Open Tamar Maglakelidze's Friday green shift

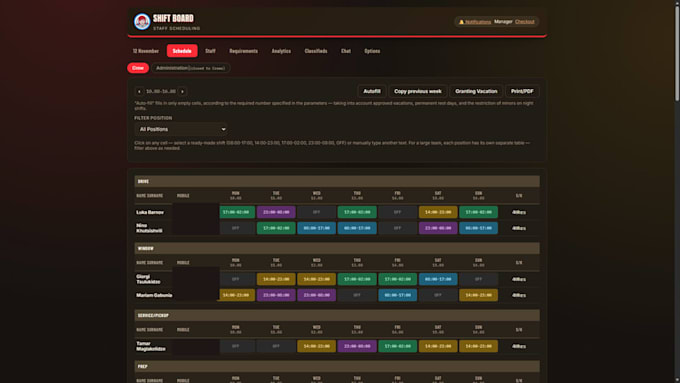pos(397,347)
